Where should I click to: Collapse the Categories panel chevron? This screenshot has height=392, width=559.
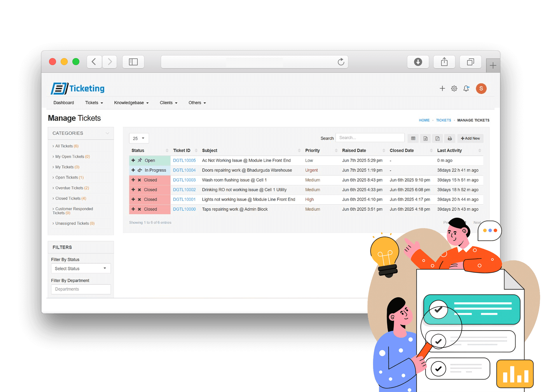click(107, 133)
